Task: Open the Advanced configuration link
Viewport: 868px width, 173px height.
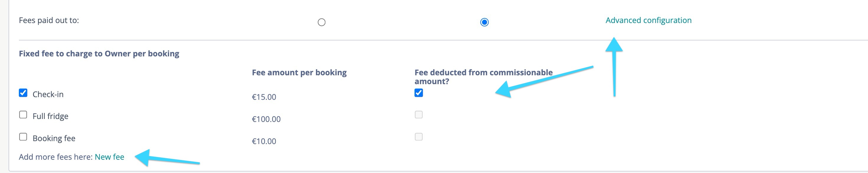Action: coord(648,20)
